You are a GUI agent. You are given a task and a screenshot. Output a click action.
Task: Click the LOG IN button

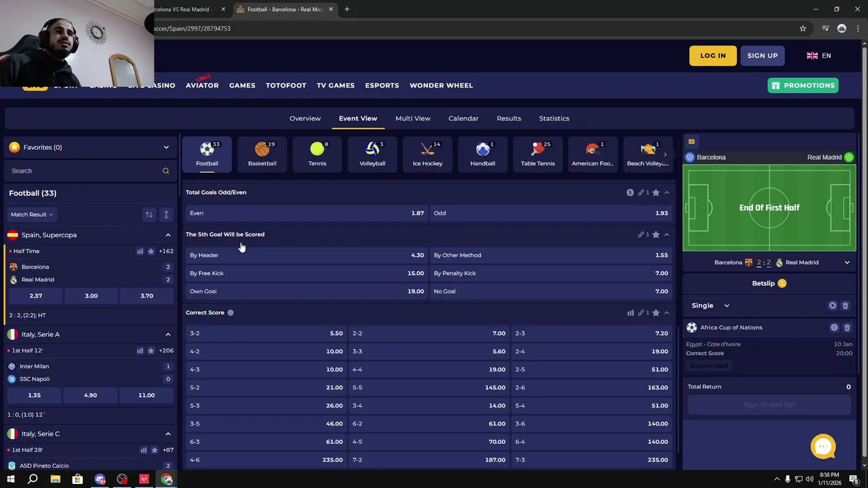click(713, 56)
